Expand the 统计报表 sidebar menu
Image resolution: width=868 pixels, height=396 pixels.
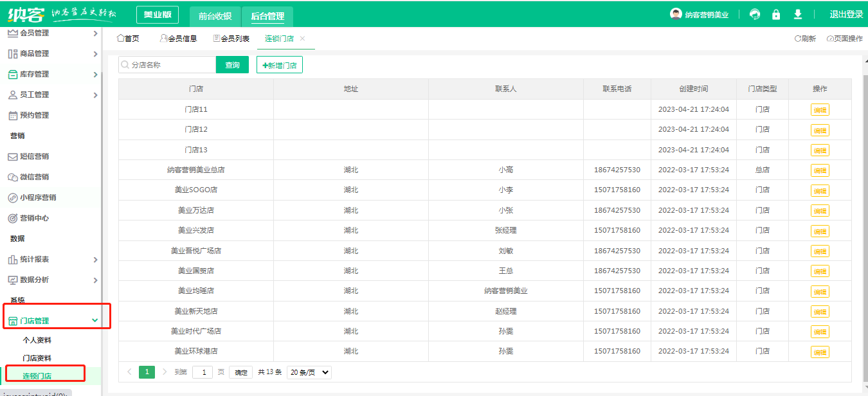[51, 259]
